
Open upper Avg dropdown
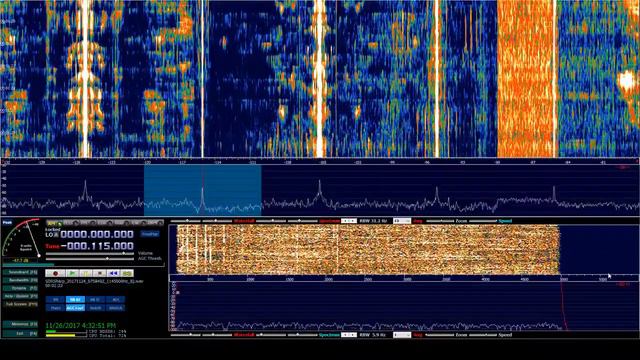402,221
